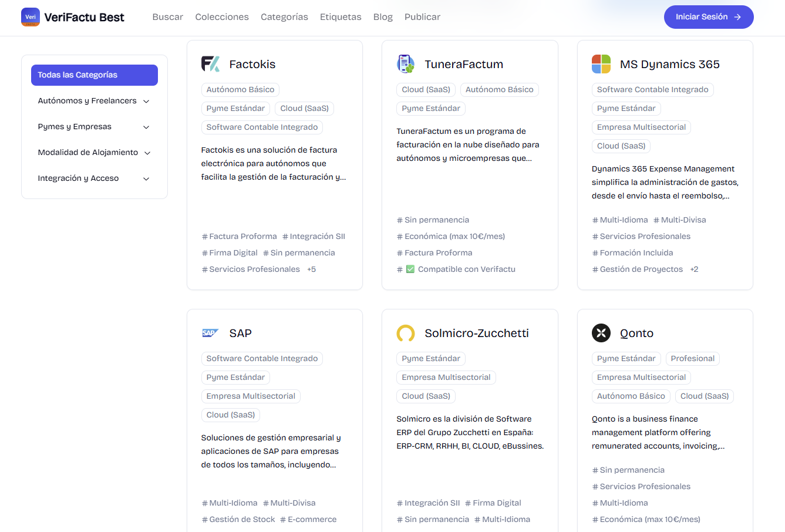Select Servicios Profesionales tag on Qonto card

(x=641, y=487)
